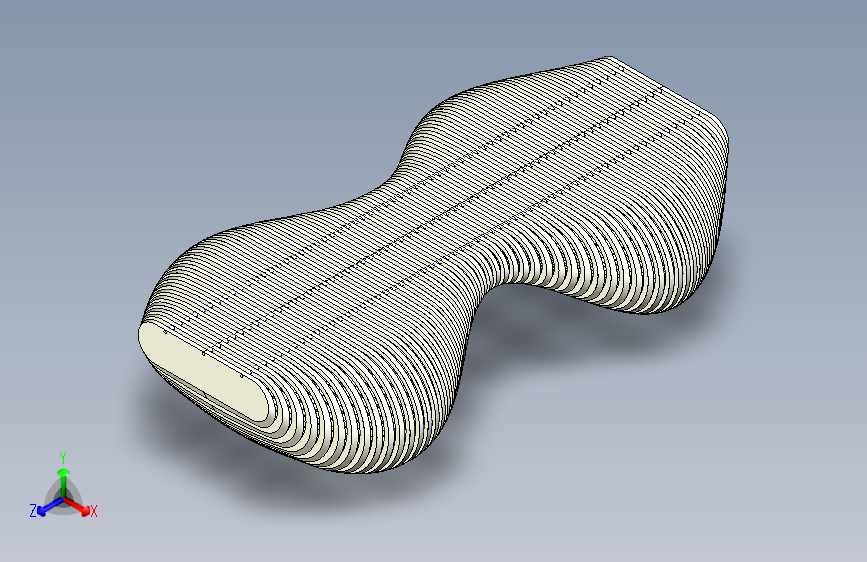
Task: Click the blue Z axis arrow of triad
Action: pos(50,506)
